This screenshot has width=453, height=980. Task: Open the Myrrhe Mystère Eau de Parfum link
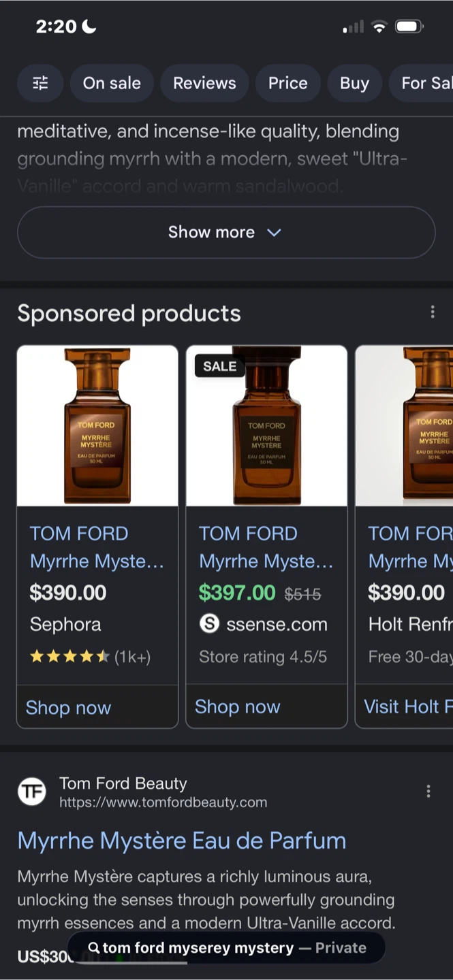182,841
